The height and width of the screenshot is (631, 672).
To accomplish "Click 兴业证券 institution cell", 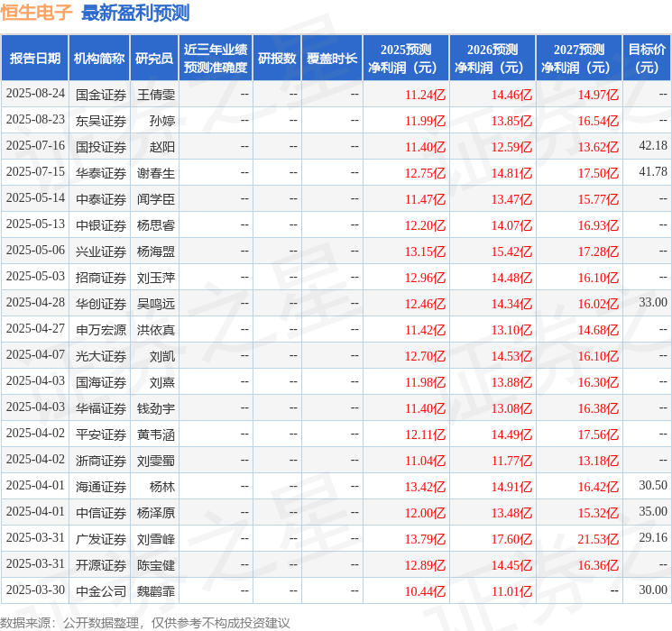I will (101, 251).
